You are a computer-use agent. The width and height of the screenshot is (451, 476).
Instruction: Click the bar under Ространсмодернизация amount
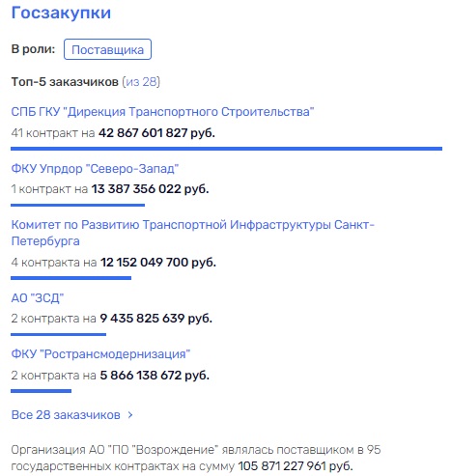click(41, 391)
